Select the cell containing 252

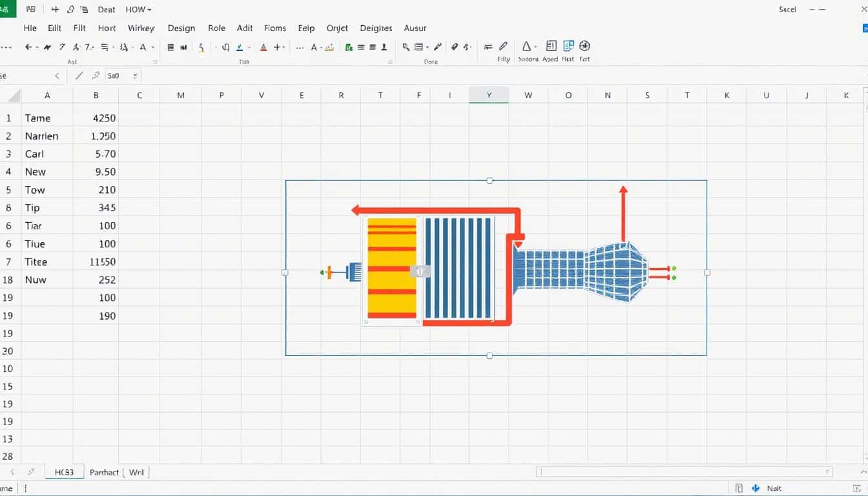tap(96, 280)
